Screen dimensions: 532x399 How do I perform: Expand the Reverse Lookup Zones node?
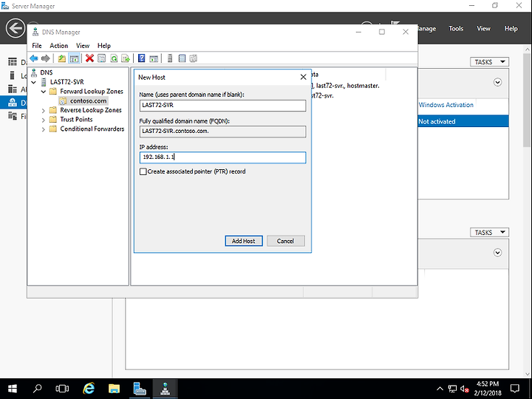[44, 110]
